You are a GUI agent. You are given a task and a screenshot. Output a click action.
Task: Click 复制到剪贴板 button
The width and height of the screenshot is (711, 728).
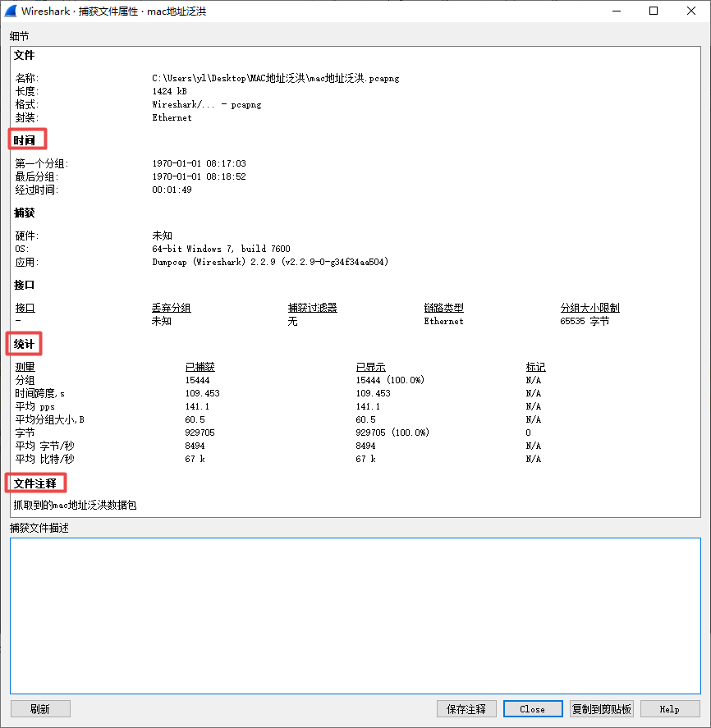click(x=602, y=709)
